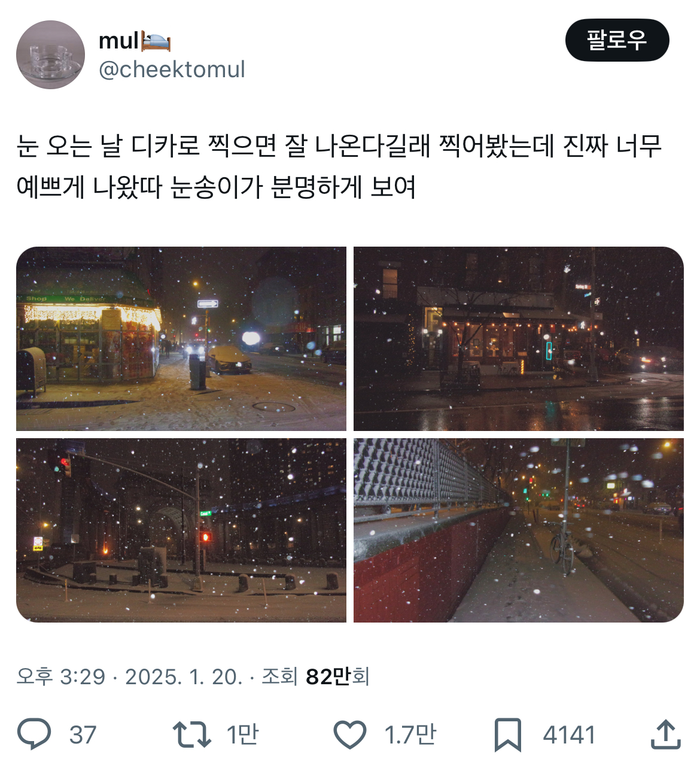Screen dimensions: 700x777
Task: Click the reply count 37
Action: tap(83, 735)
